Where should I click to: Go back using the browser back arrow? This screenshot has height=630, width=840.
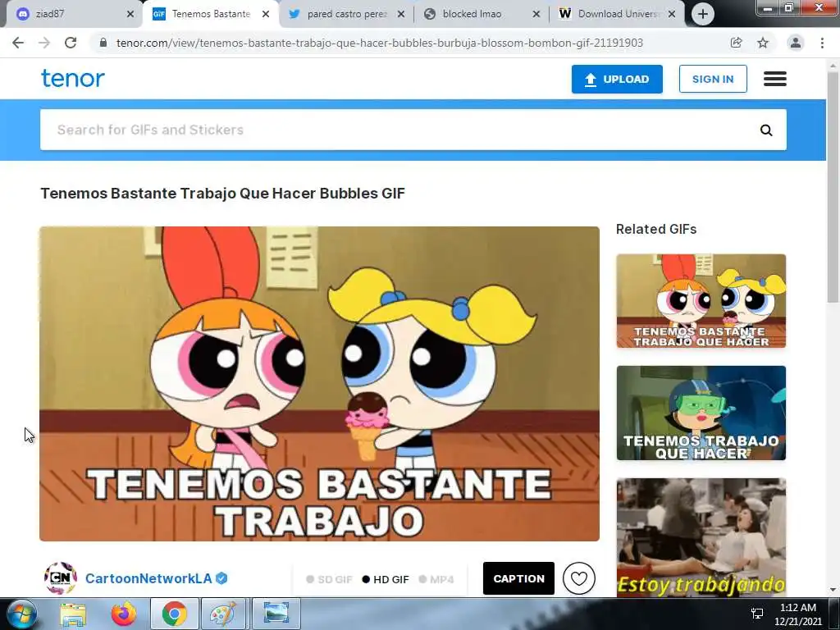click(18, 43)
